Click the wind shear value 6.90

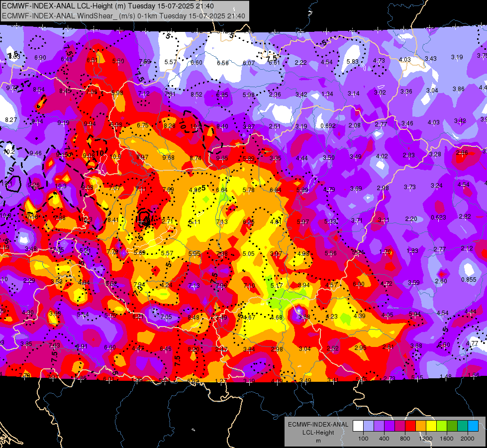40,58
